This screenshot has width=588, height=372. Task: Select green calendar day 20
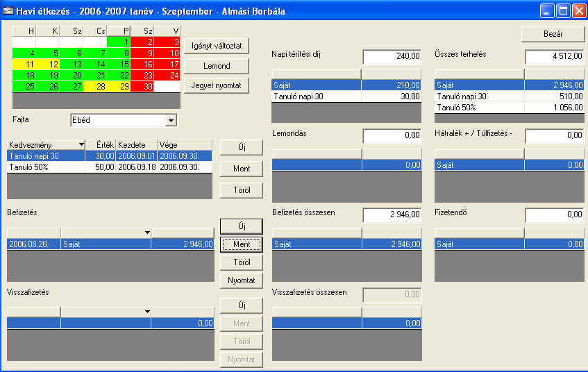[x=72, y=76]
